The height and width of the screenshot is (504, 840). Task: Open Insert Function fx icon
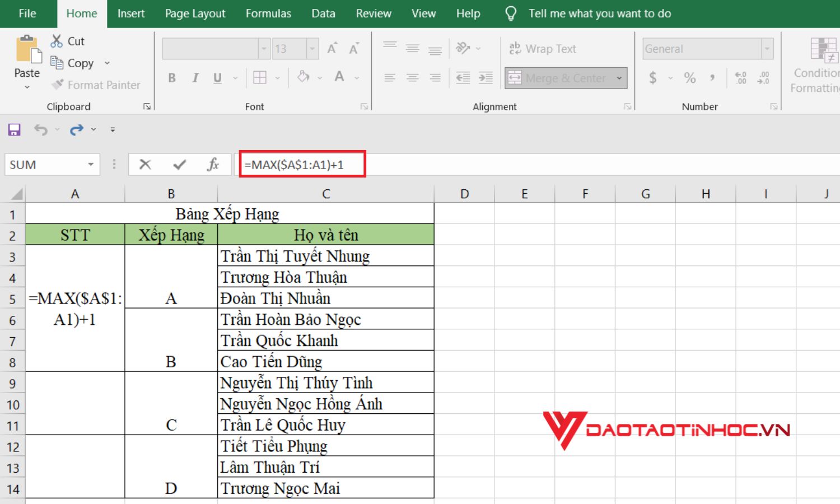(213, 164)
